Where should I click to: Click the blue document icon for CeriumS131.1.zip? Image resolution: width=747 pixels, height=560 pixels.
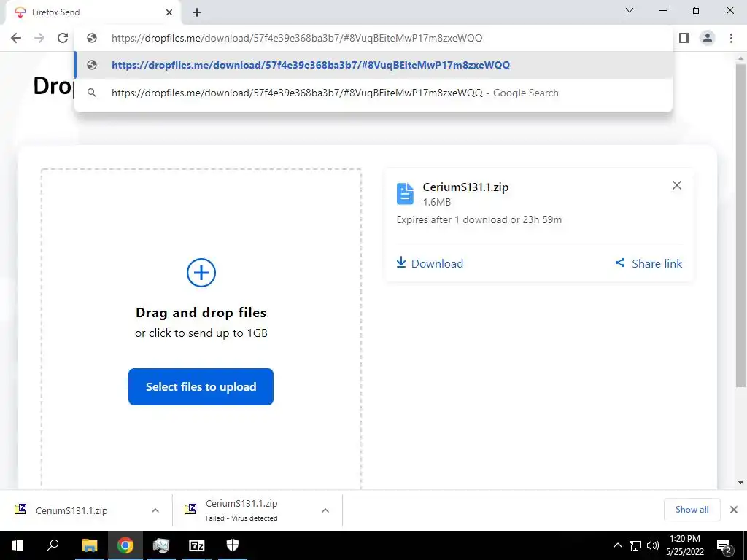coord(405,194)
